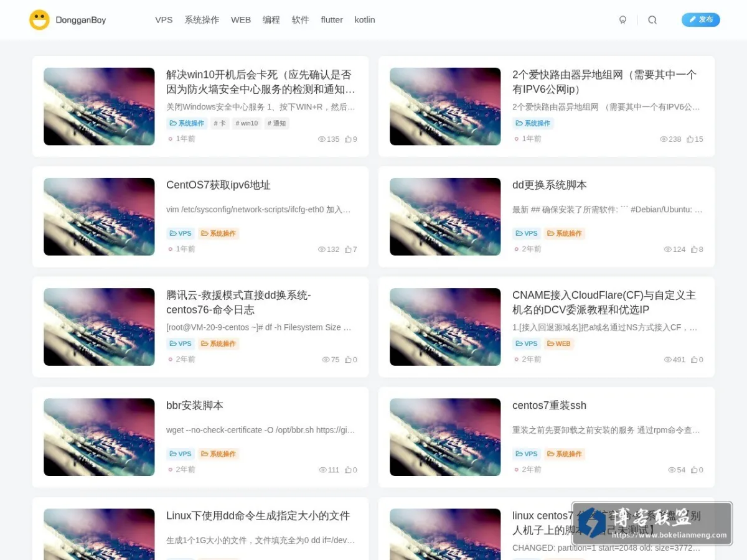Click VPS tag on 腾讯云 card
This screenshot has height=560, width=747.
(x=181, y=343)
